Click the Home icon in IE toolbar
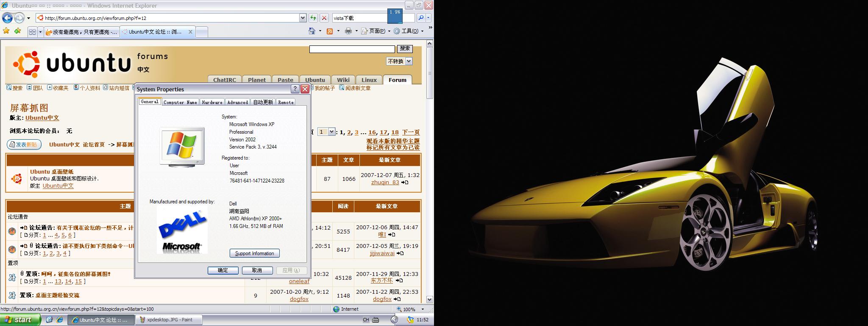The height and width of the screenshot is (326, 868). [312, 31]
